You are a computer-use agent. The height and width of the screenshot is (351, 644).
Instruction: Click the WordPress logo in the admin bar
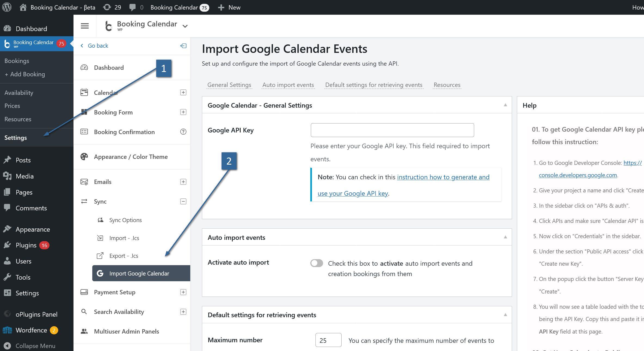pos(7,7)
